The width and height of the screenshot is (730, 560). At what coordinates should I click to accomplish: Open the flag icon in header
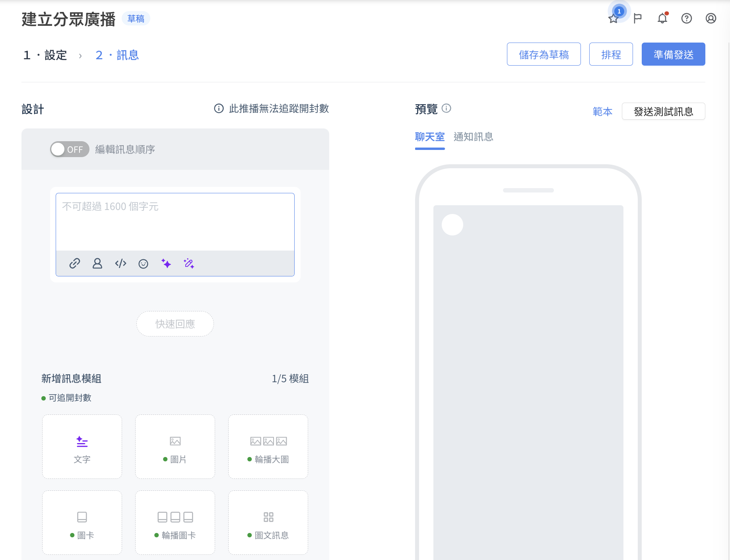(x=638, y=18)
